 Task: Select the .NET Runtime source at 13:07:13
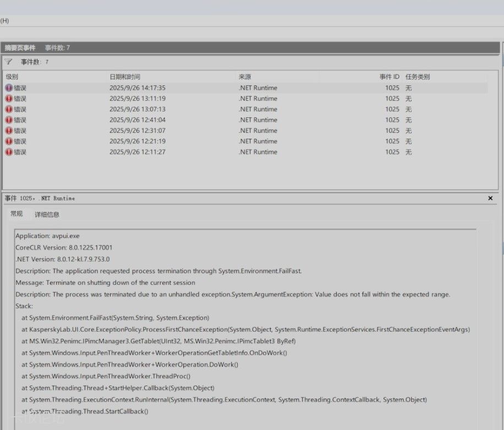tap(258, 110)
